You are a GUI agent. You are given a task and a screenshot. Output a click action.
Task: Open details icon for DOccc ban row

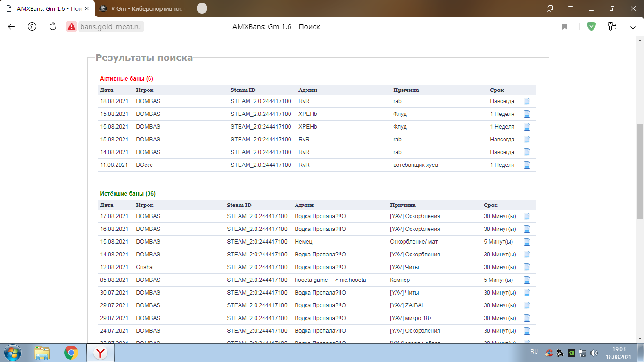point(527,165)
